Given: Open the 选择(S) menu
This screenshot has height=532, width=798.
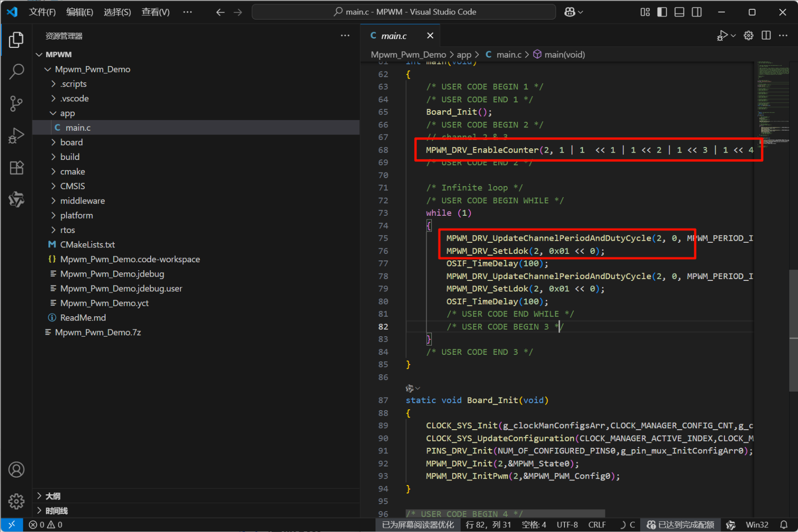Looking at the screenshot, I should click(117, 12).
